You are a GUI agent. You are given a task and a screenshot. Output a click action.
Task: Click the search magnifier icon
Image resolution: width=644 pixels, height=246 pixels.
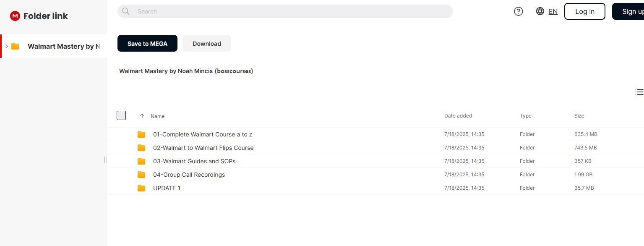pyautogui.click(x=125, y=11)
